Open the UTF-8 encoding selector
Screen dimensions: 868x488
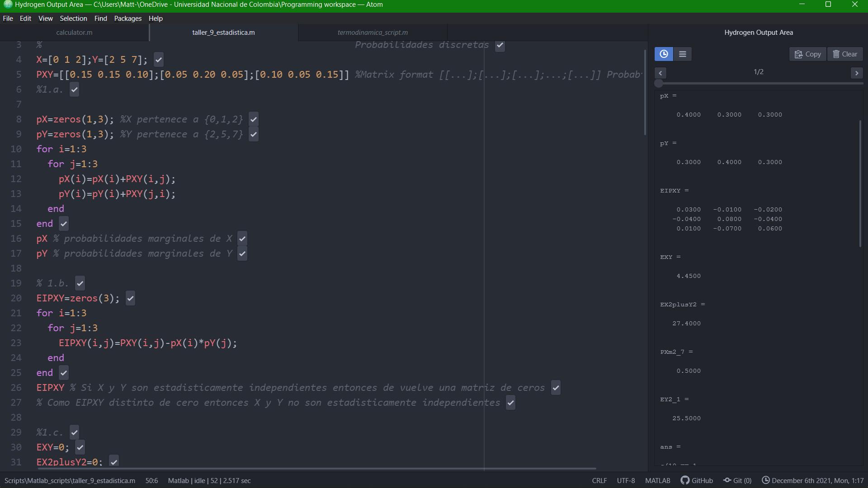(626, 481)
